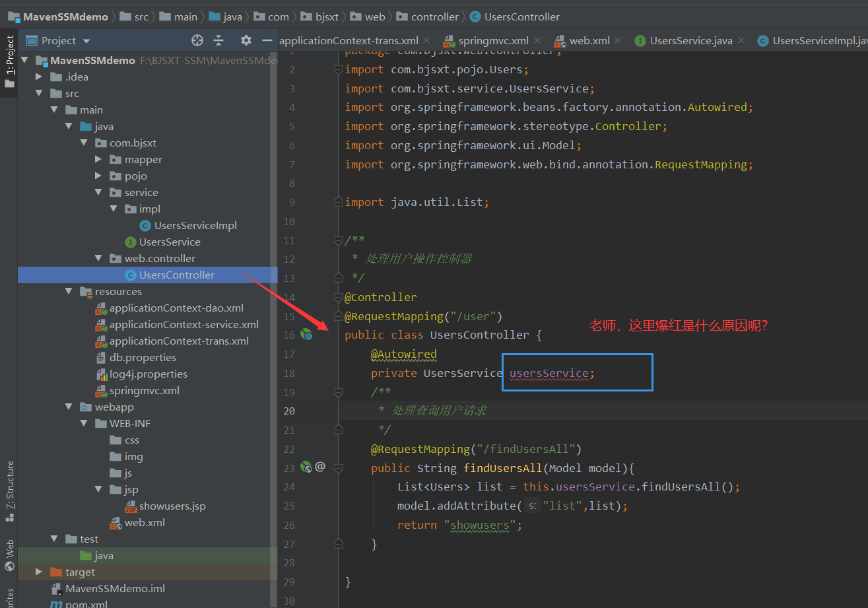
Task: Collapse the MavenSSMdemo project root
Action: click(25, 60)
